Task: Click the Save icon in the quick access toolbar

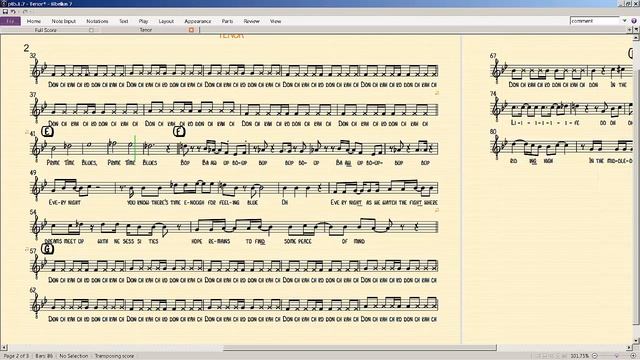Action: [5, 12]
